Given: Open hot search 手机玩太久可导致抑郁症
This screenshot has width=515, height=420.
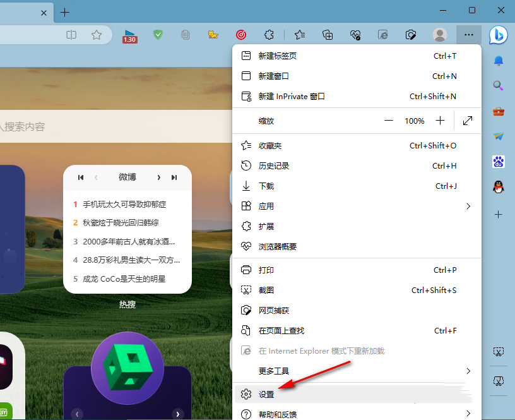Looking at the screenshot, I should (124, 205).
